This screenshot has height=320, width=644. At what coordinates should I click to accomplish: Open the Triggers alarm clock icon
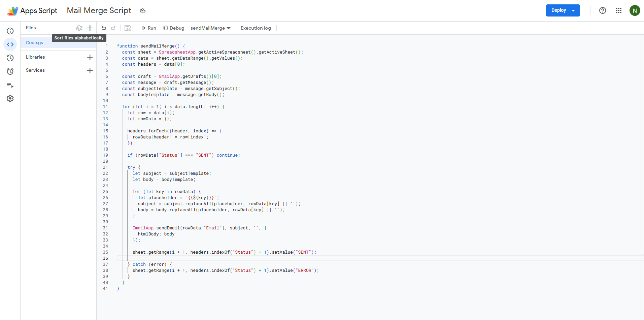pyautogui.click(x=10, y=71)
